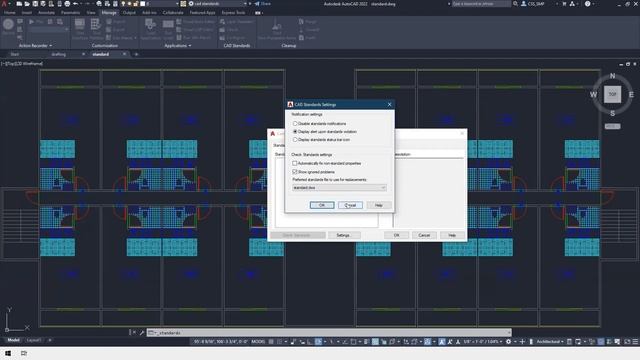Click the Layer Translator tool

(x=236, y=22)
